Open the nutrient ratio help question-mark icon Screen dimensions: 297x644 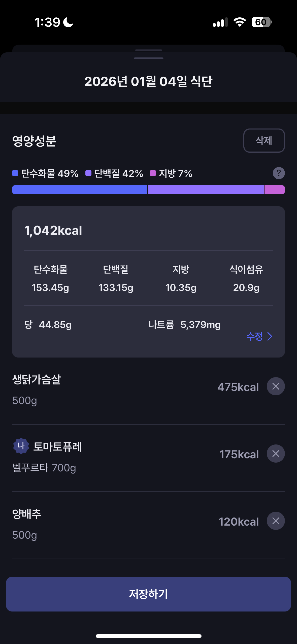click(279, 173)
